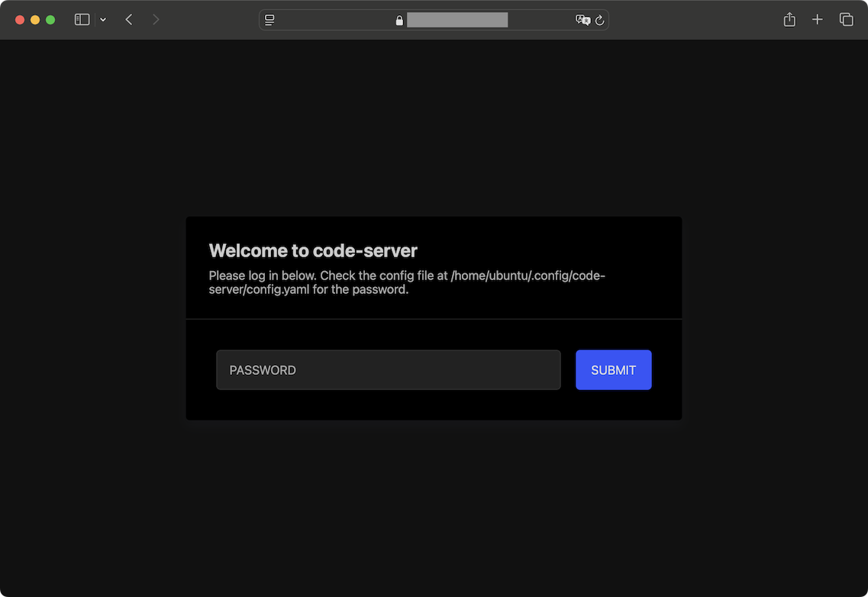Click the 'Welcome to code-server' heading
Screen dimensions: 868x597
coord(313,250)
